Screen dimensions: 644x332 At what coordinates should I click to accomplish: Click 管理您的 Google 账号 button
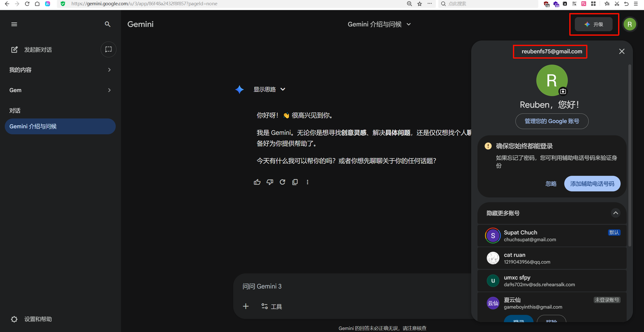(552, 121)
